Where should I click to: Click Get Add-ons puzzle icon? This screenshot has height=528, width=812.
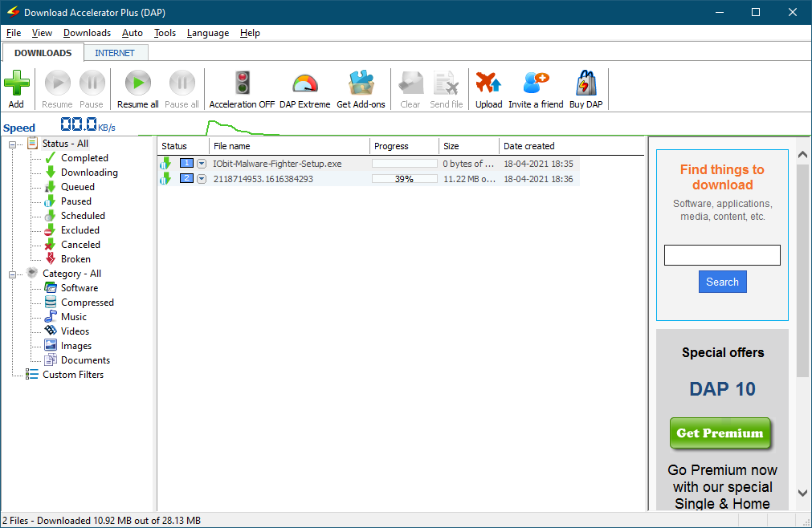click(x=361, y=83)
